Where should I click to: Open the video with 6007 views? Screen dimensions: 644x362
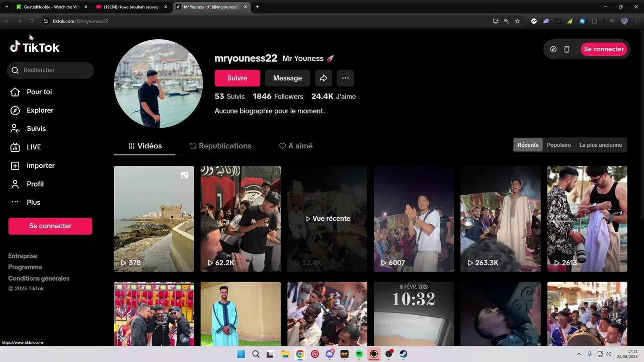tap(414, 219)
